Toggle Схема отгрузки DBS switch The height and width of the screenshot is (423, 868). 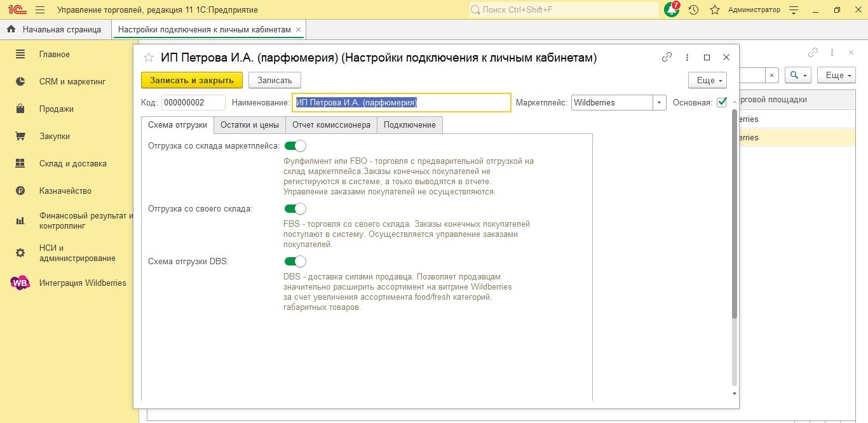(x=295, y=262)
